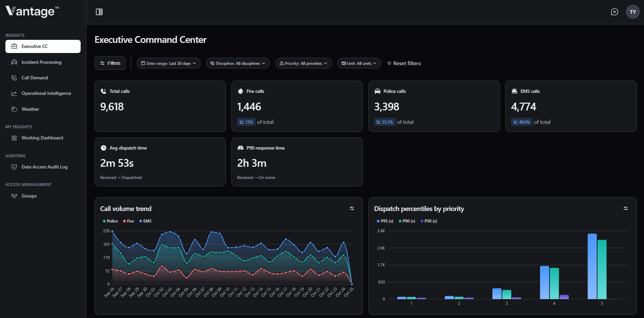Click the P90 response time gauge icon
The height and width of the screenshot is (318, 644).
(x=241, y=148)
